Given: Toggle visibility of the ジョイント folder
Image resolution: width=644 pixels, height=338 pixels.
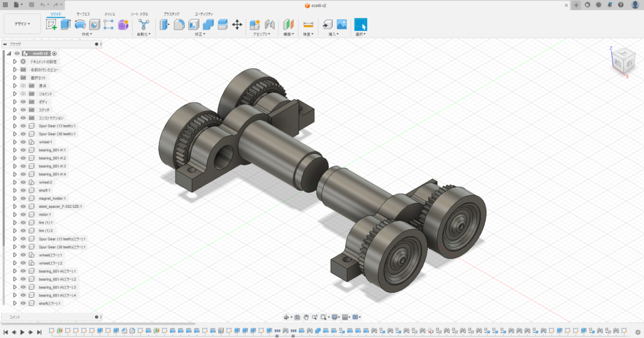Looking at the screenshot, I should tap(23, 94).
